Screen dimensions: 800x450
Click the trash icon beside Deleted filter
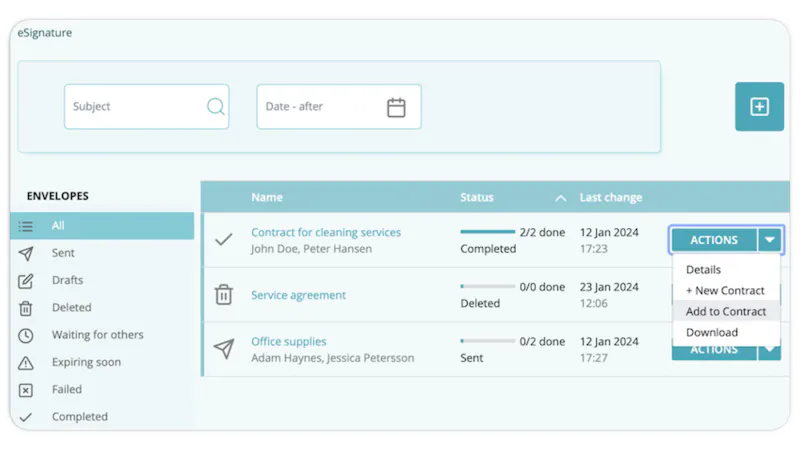[x=26, y=308]
